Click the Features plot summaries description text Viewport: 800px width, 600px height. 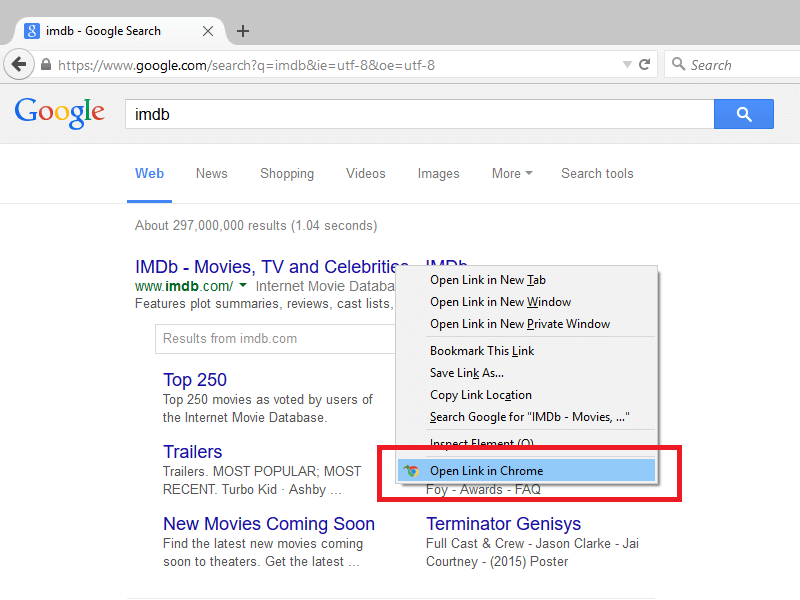coord(264,304)
